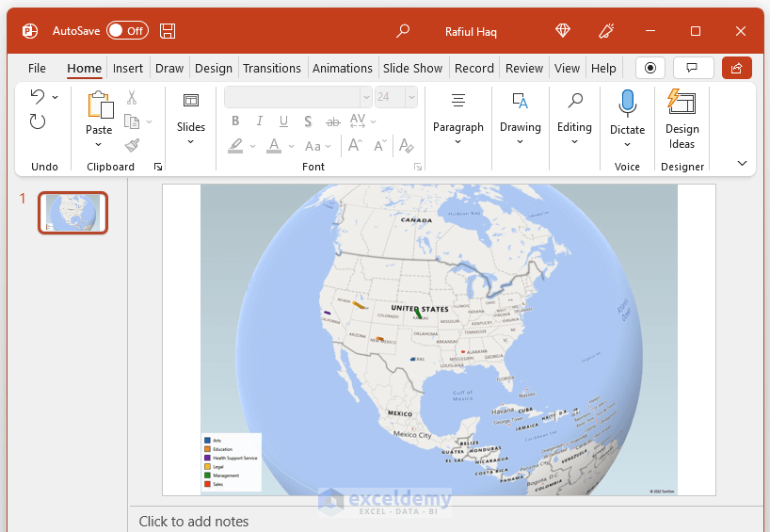Image resolution: width=770 pixels, height=532 pixels.
Task: Click the font name box
Action: click(292, 97)
